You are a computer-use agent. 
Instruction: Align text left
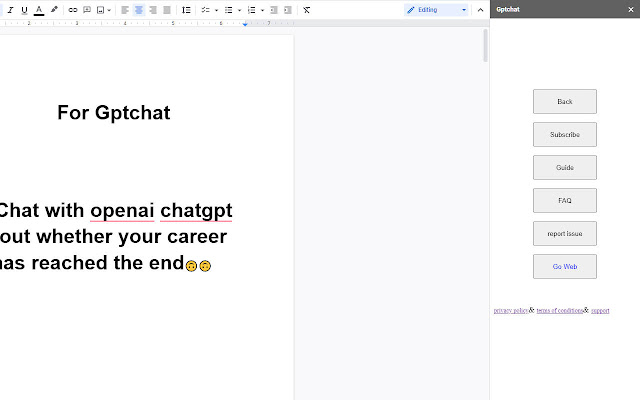(125, 10)
